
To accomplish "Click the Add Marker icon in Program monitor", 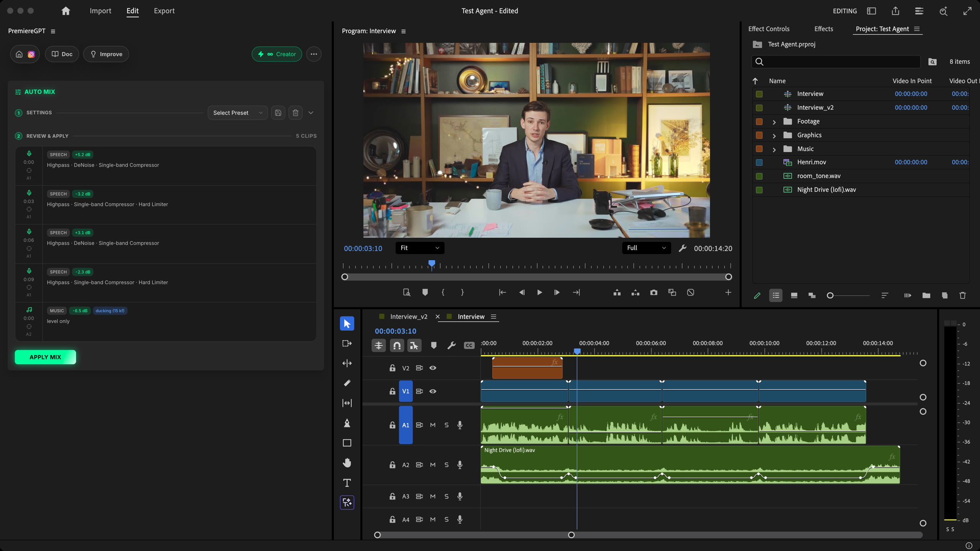I will click(425, 292).
